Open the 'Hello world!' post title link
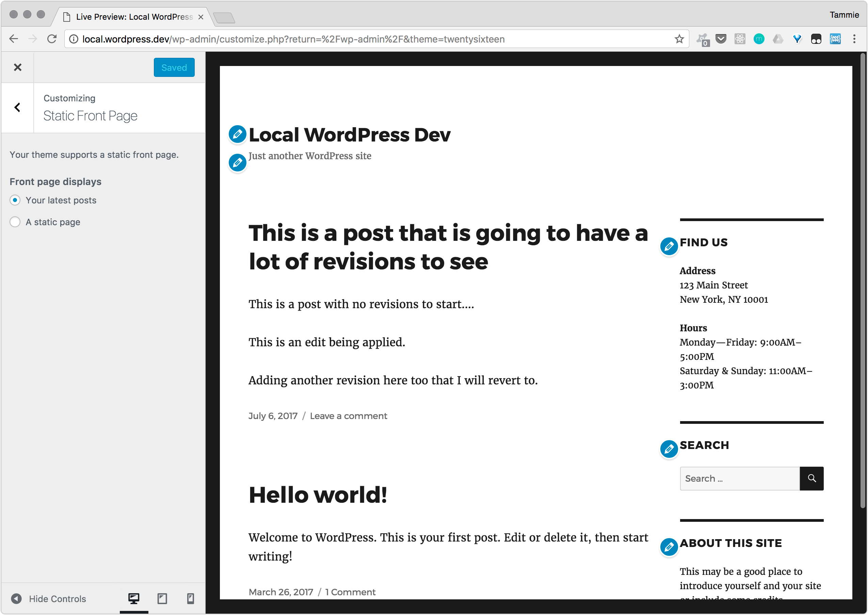Image resolution: width=868 pixels, height=615 pixels. (318, 495)
